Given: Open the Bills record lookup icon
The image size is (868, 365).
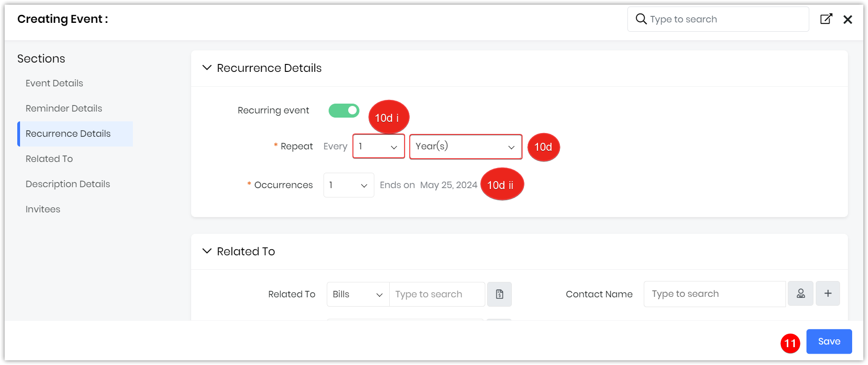Looking at the screenshot, I should (499, 294).
